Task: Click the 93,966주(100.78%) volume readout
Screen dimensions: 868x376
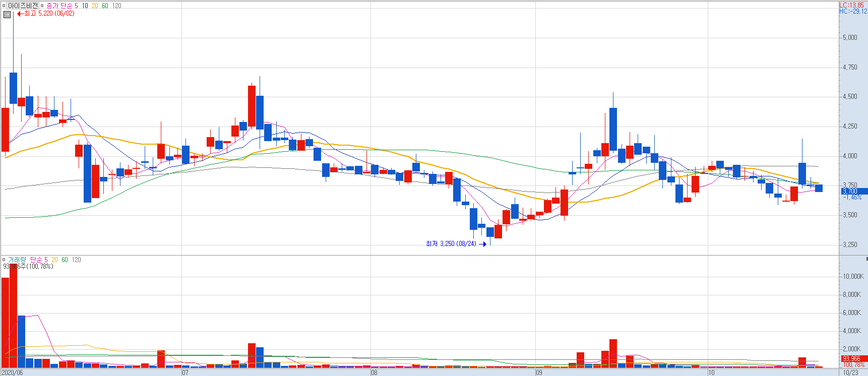Action: (28, 267)
